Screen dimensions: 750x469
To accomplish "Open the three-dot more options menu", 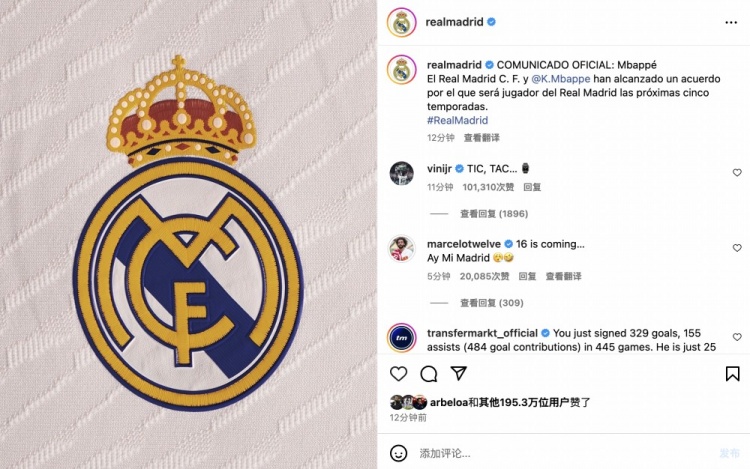I will tap(731, 22).
